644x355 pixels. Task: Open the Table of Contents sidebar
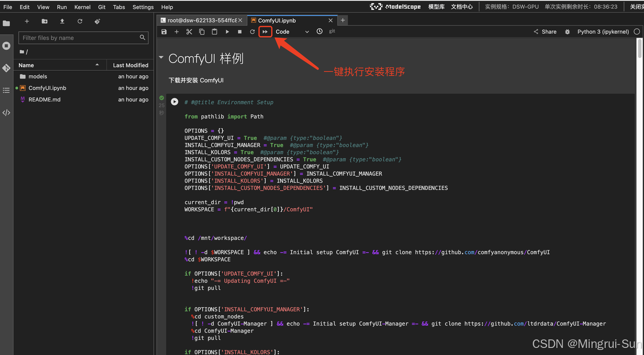7,90
